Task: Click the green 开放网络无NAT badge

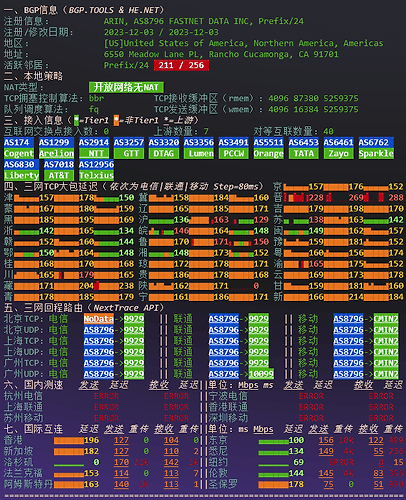Action: [x=126, y=87]
